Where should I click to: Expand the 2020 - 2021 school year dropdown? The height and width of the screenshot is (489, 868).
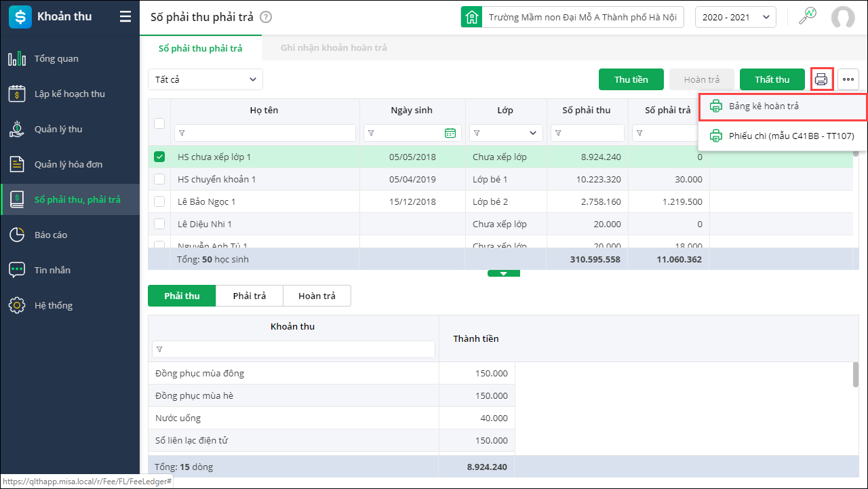736,18
